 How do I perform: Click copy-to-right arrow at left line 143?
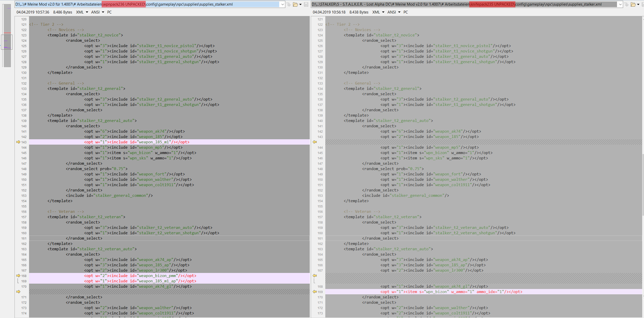(18, 142)
